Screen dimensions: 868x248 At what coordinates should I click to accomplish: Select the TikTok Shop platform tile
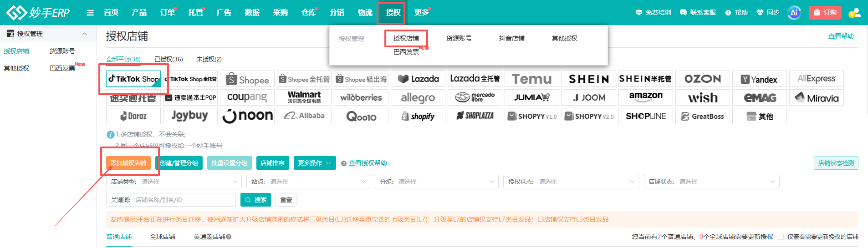click(133, 79)
